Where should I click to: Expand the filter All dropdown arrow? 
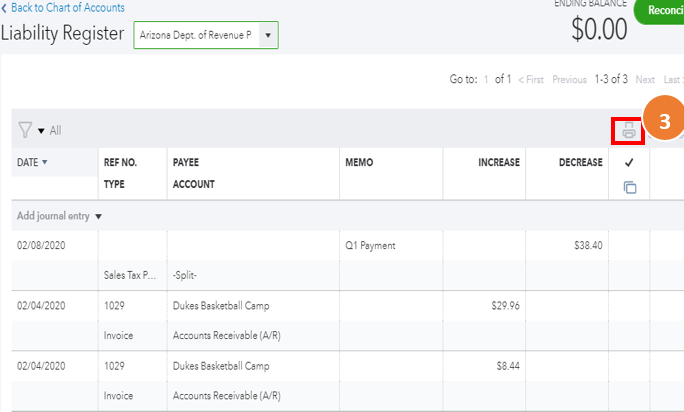click(41, 131)
